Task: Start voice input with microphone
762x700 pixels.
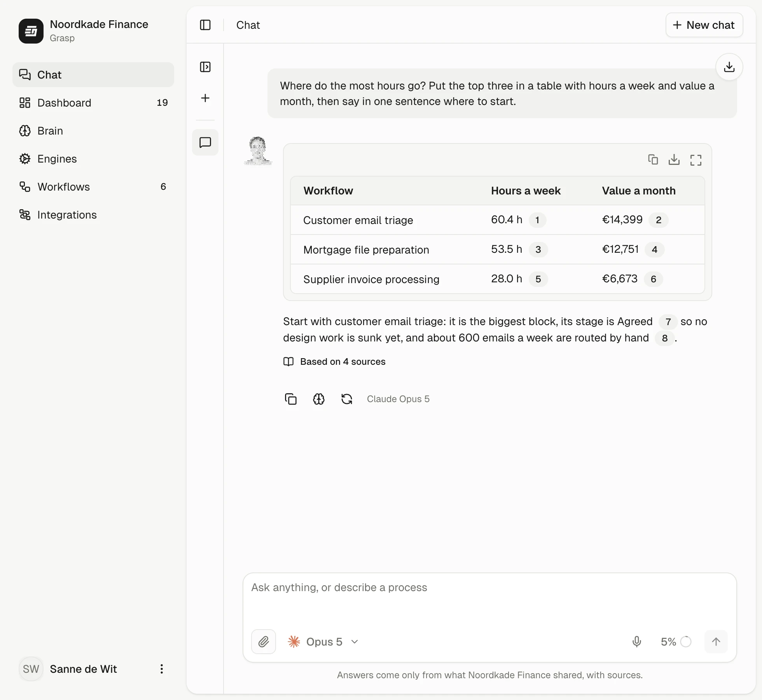Action: [637, 642]
